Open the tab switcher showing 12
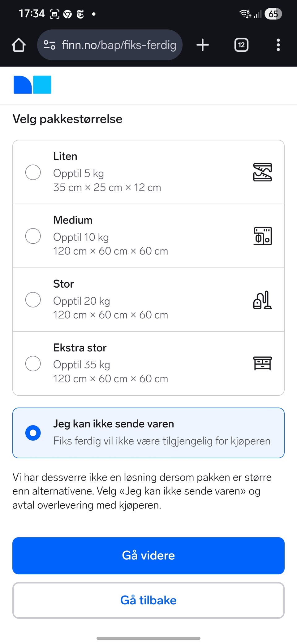The width and height of the screenshot is (297, 644). 241,45
